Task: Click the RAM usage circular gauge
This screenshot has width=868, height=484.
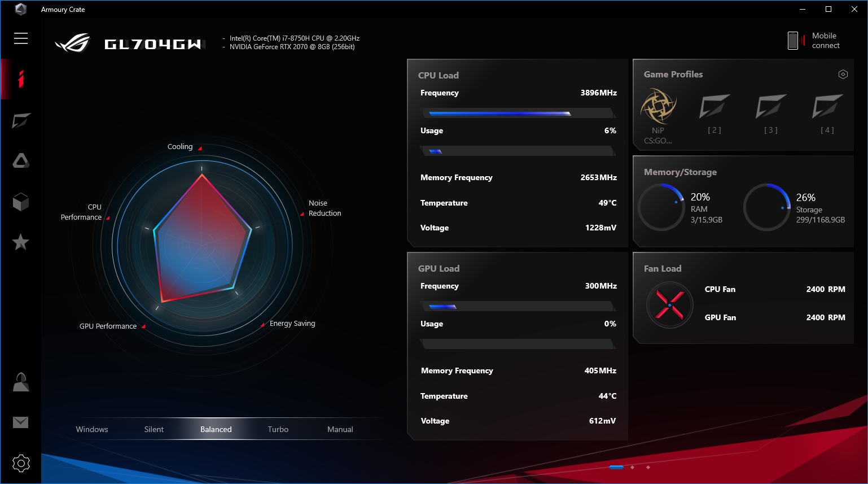Action: pyautogui.click(x=661, y=207)
